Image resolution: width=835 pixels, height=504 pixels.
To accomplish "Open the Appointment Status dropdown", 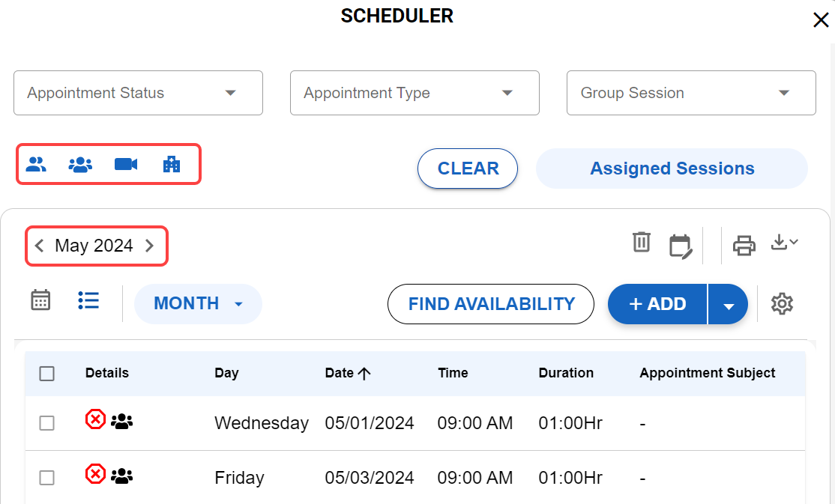I will click(138, 93).
